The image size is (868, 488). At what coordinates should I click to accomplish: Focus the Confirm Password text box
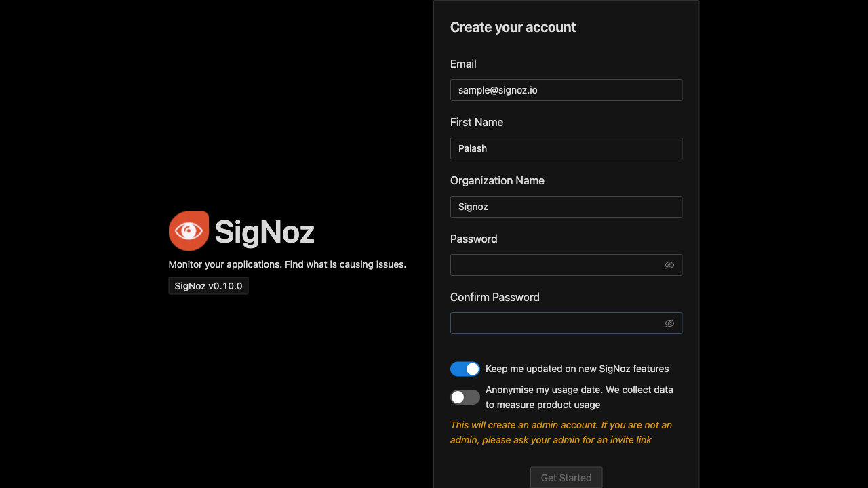(556, 323)
